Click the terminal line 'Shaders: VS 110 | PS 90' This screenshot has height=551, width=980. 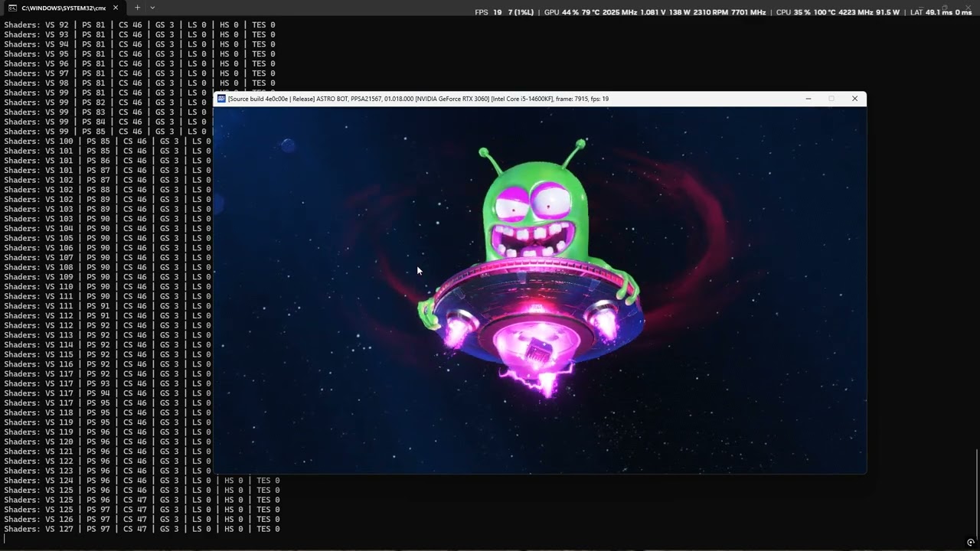tap(107, 286)
